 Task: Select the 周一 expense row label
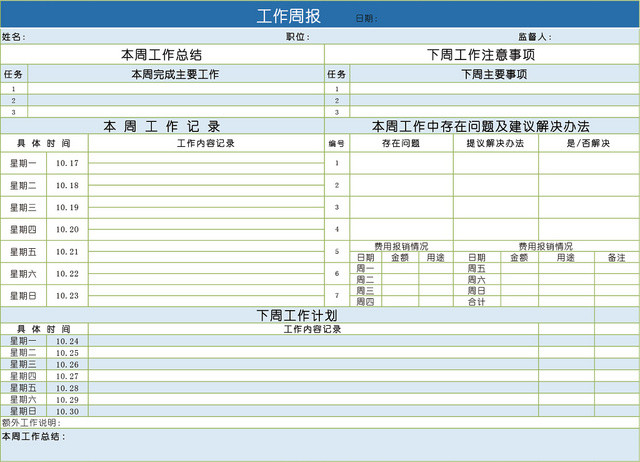tap(365, 269)
